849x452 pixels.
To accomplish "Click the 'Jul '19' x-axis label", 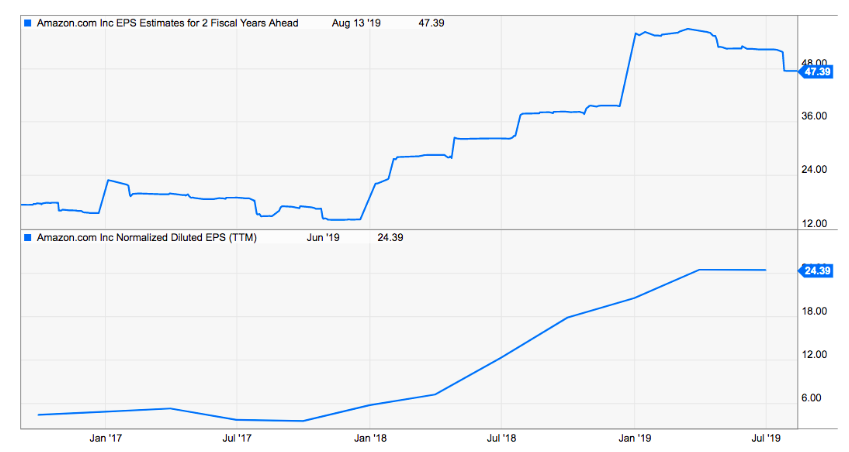I will [x=766, y=438].
